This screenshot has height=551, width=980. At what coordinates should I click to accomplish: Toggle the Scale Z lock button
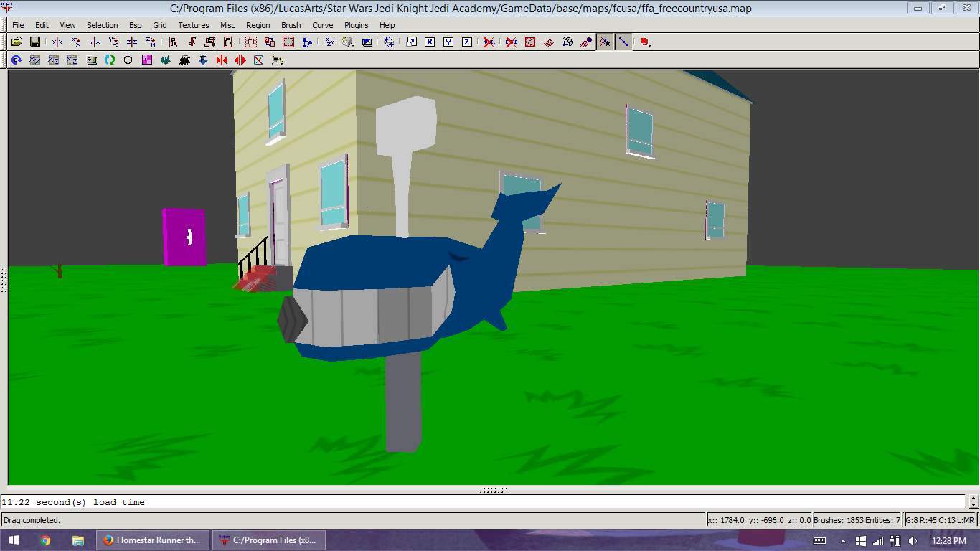tap(467, 42)
